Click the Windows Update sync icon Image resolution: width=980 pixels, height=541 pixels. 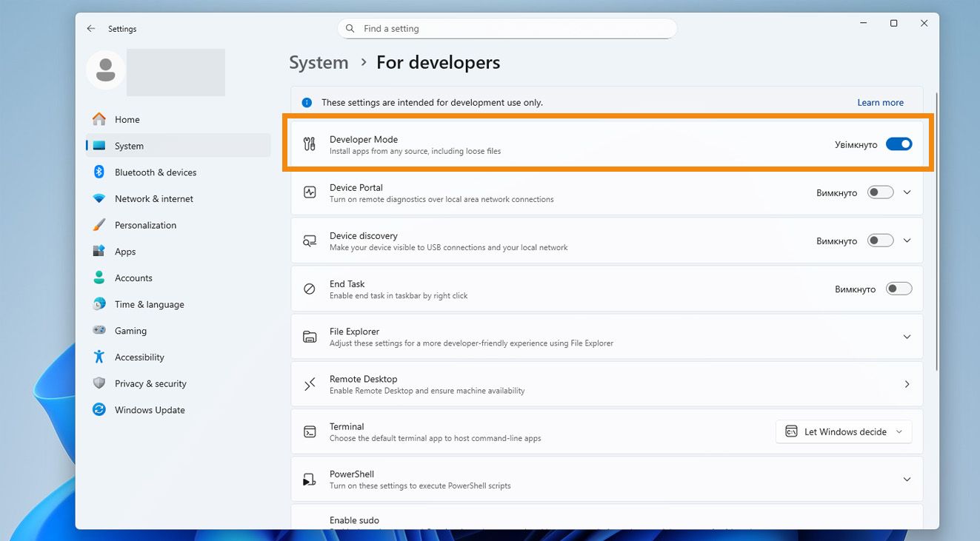tap(99, 410)
